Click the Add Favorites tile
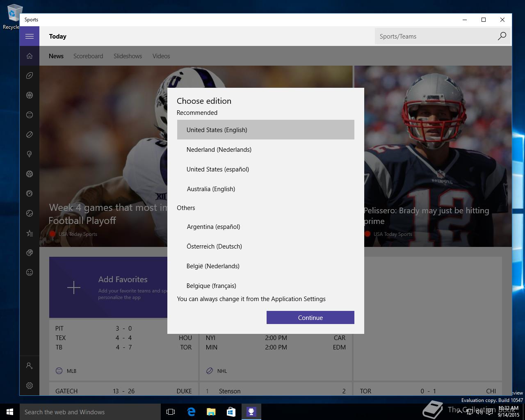 click(x=108, y=288)
